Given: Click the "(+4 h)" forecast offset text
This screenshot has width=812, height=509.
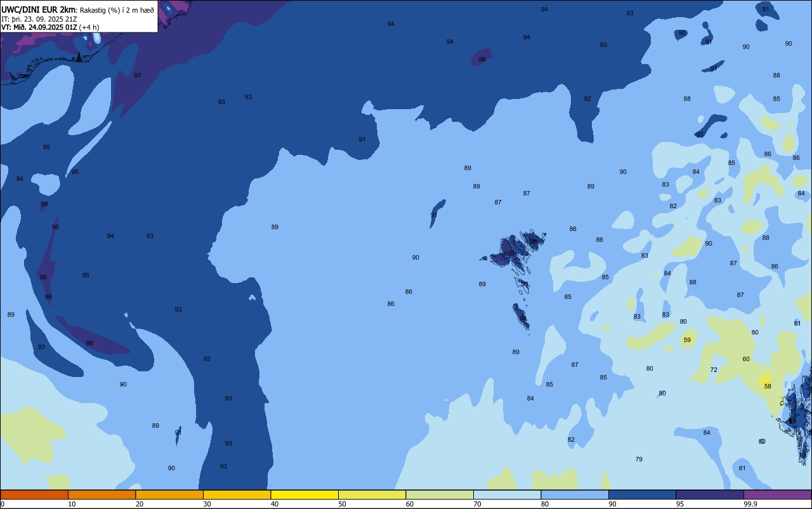Looking at the screenshot, I should click(90, 27).
